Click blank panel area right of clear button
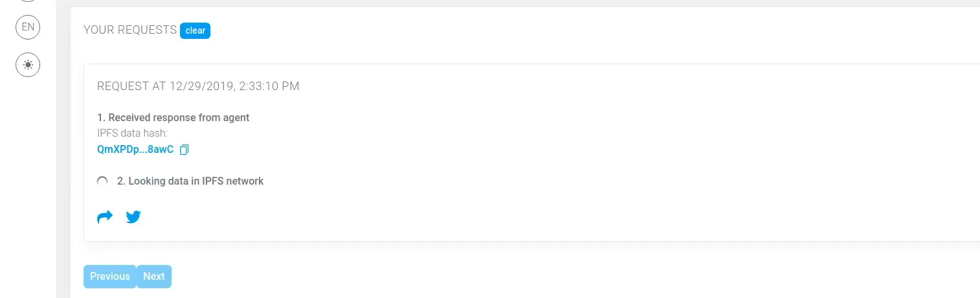980x298 pixels. (x=583, y=30)
